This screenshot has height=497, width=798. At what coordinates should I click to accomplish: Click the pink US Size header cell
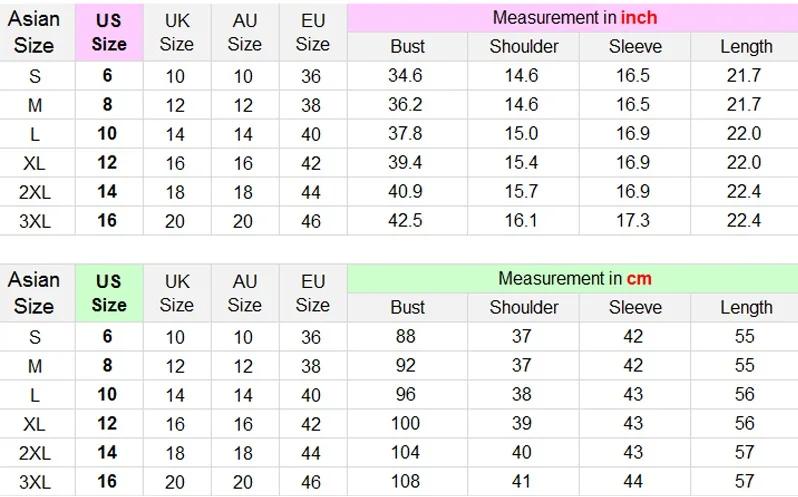coord(109,32)
